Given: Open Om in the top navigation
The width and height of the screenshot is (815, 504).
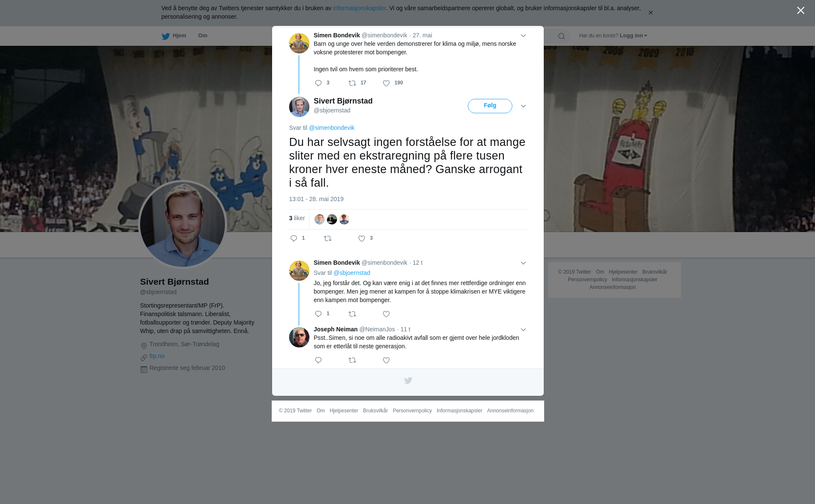Looking at the screenshot, I should 202,36.
